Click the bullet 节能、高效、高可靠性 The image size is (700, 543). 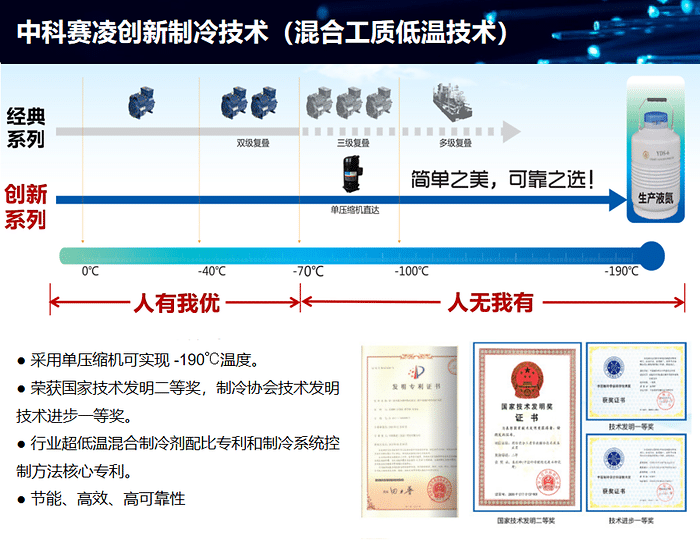(101, 499)
